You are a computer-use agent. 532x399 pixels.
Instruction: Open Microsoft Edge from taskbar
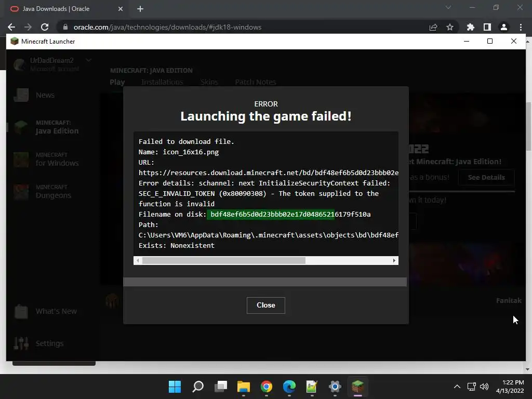point(289,387)
